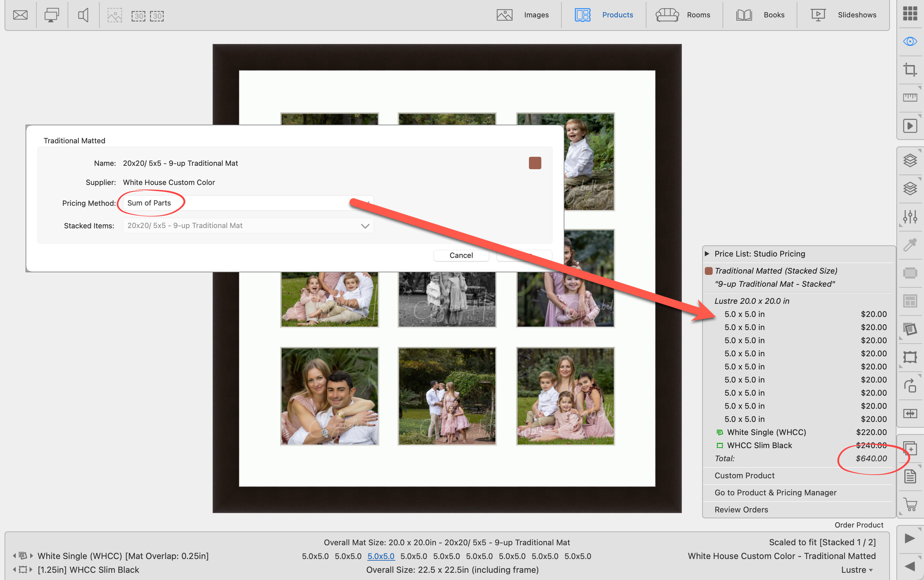924x580 pixels.
Task: Click the shopping cart icon
Action: 910,504
